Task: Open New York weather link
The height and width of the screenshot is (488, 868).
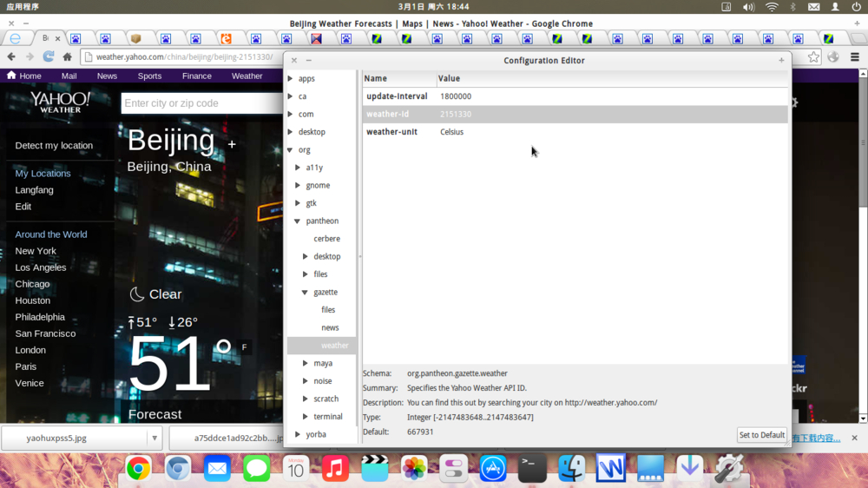Action: tap(36, 251)
